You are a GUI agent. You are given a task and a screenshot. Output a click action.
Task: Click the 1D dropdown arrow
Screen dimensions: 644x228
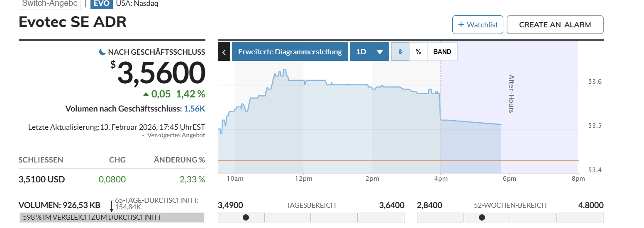click(x=380, y=52)
